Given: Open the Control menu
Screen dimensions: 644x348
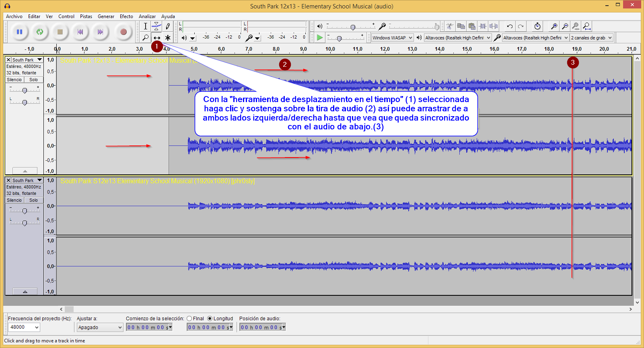Looking at the screenshot, I should [66, 16].
